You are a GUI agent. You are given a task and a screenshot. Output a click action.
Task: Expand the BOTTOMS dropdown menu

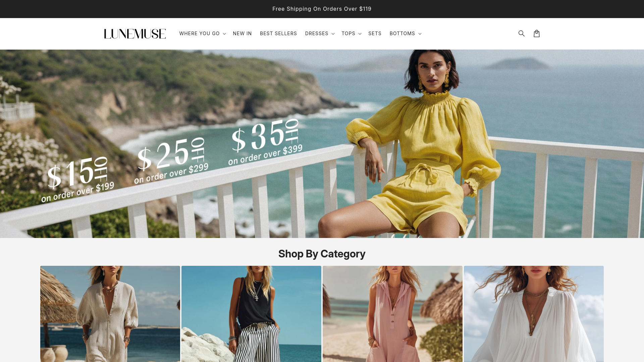pyautogui.click(x=405, y=34)
